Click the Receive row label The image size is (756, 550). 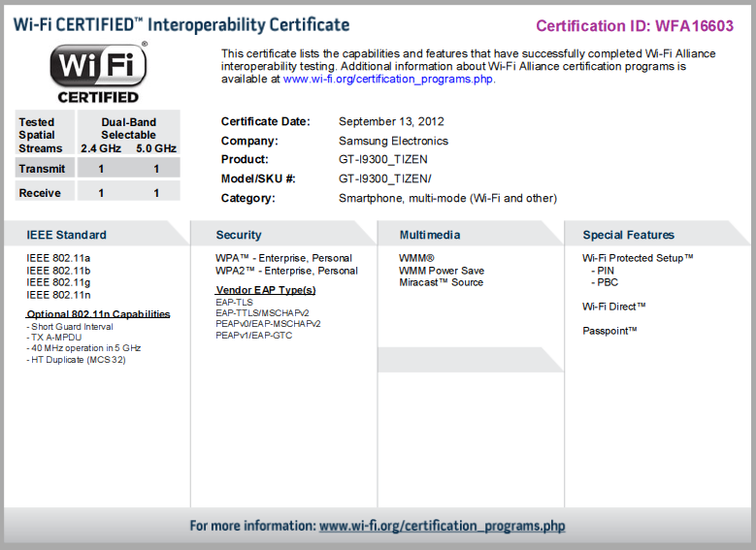coord(40,193)
